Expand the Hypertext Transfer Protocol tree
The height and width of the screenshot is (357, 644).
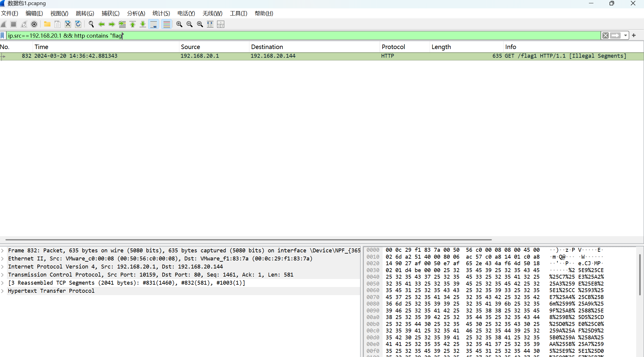tap(2, 291)
